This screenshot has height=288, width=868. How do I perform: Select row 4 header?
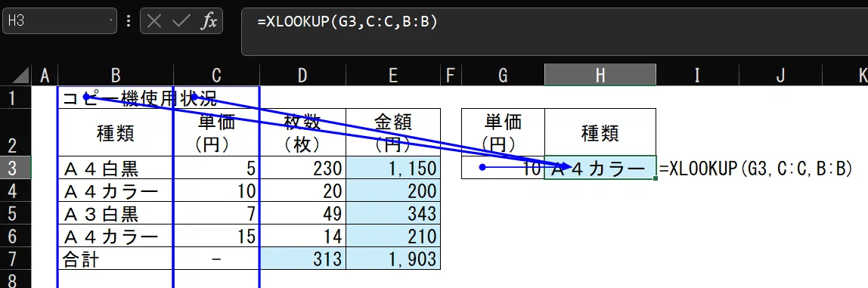point(15,190)
